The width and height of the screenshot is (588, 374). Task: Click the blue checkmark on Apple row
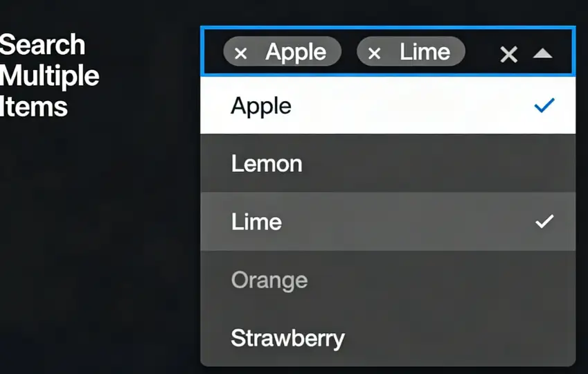tap(545, 105)
